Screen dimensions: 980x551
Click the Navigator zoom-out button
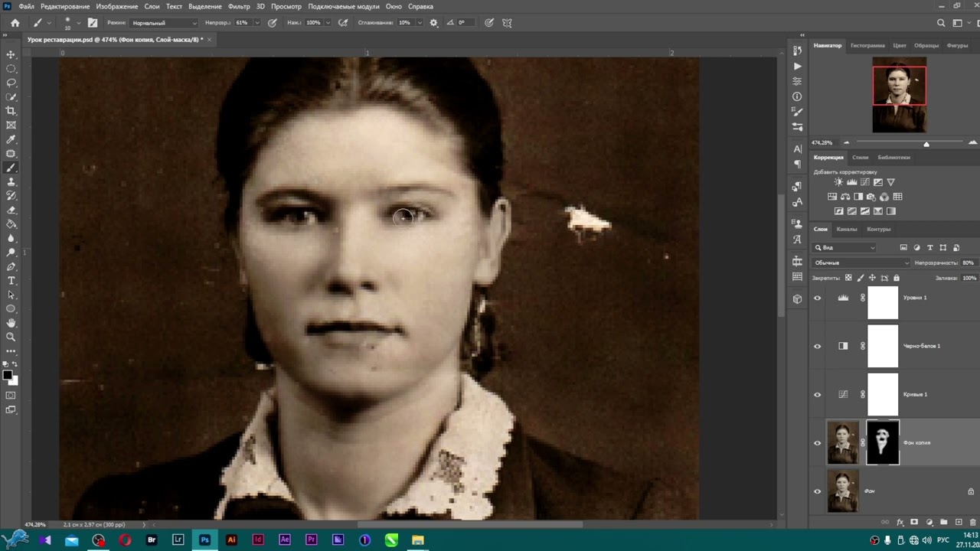point(846,143)
